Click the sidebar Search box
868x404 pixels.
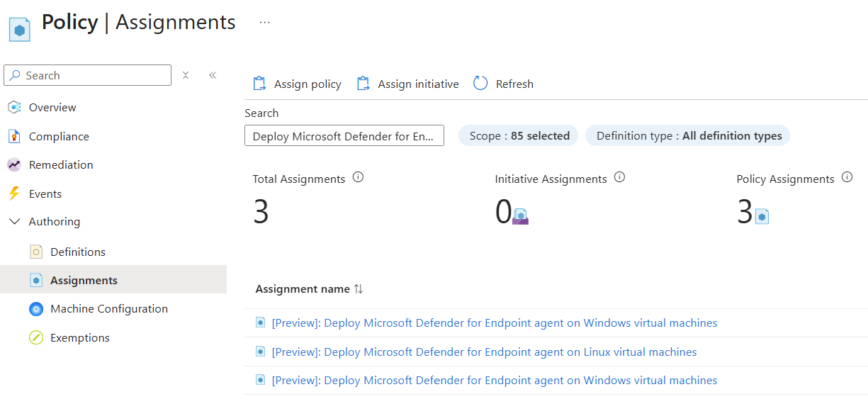click(x=88, y=75)
